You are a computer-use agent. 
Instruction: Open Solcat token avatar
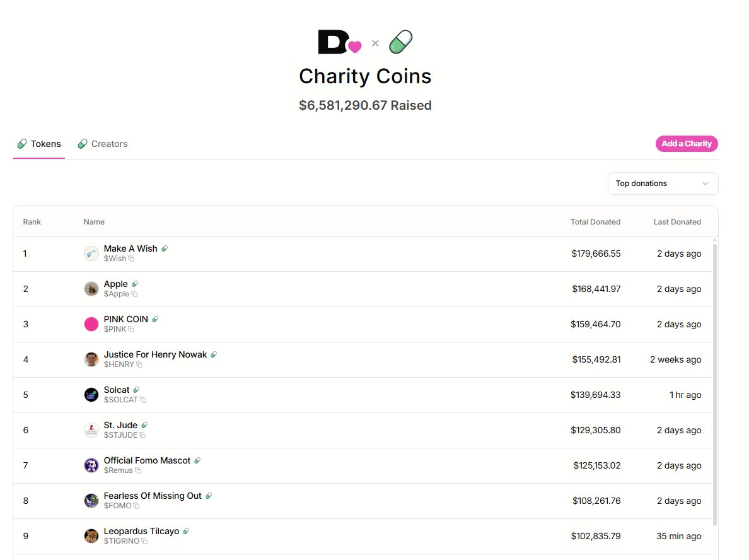(91, 395)
